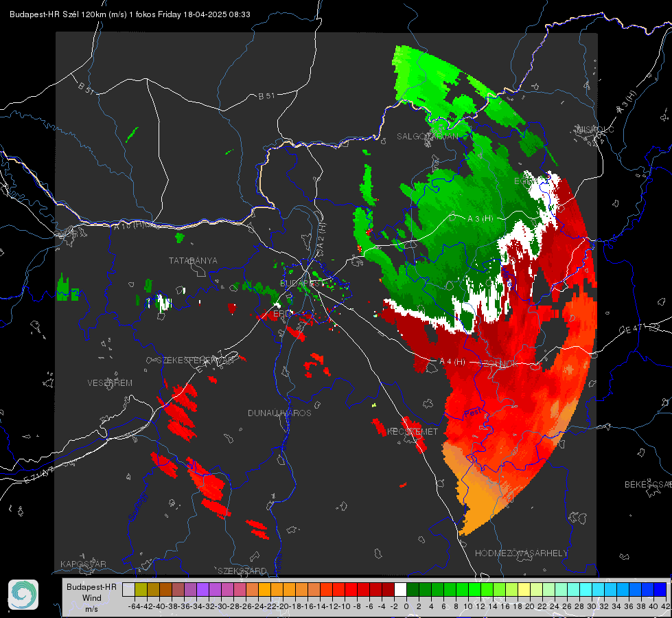Click the KAPOSVÁR city label
Viewport: 672px width, 618px height.
83,564
